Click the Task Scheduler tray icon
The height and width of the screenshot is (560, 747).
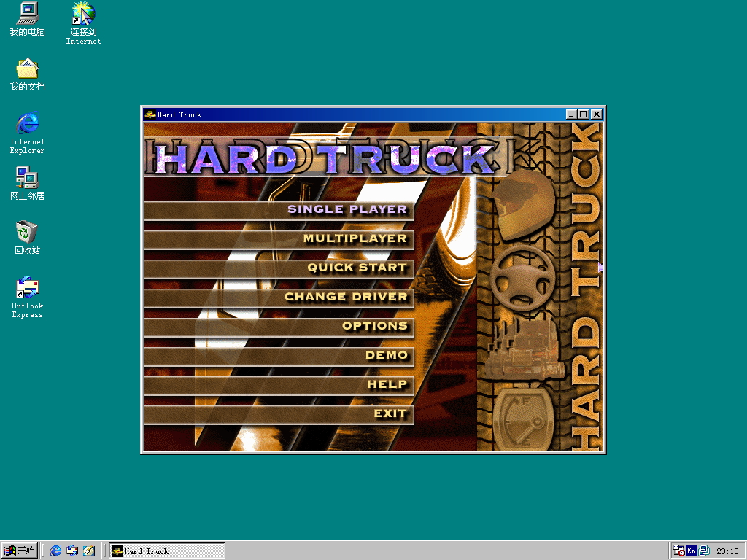(678, 551)
